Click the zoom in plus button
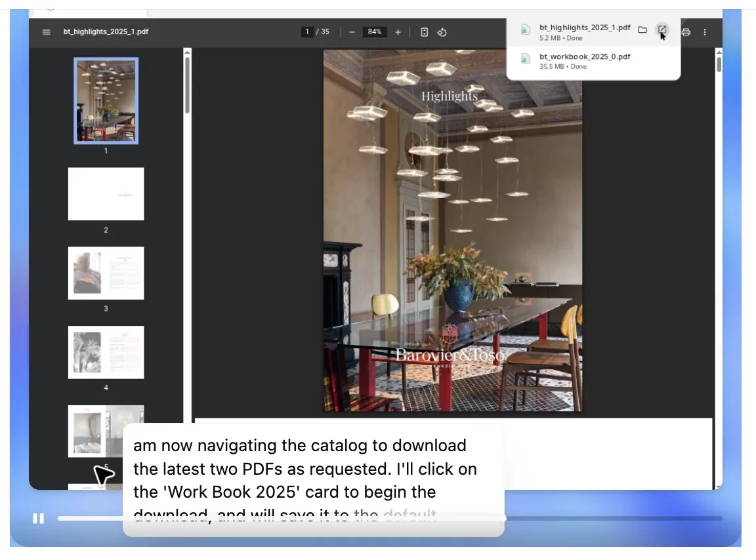Image resolution: width=756 pixels, height=560 pixels. (x=398, y=32)
